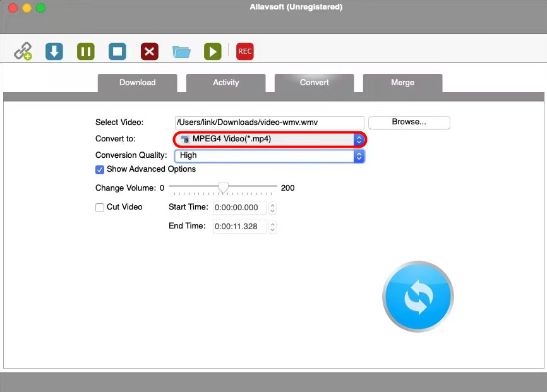Expand the Conversion Quality dropdown
The width and height of the screenshot is (547, 392).
click(x=270, y=155)
